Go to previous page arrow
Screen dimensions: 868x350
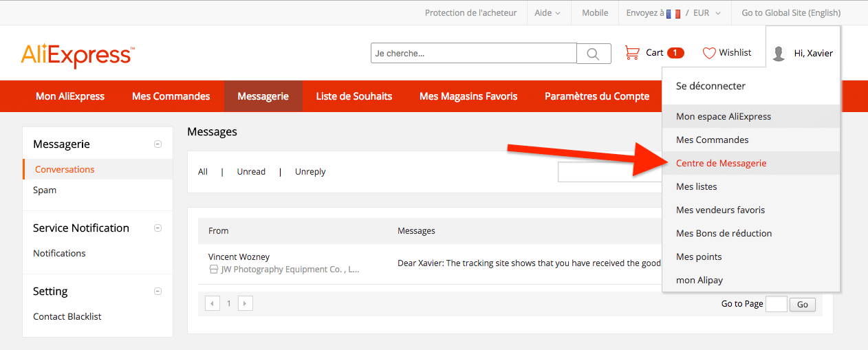coord(213,303)
